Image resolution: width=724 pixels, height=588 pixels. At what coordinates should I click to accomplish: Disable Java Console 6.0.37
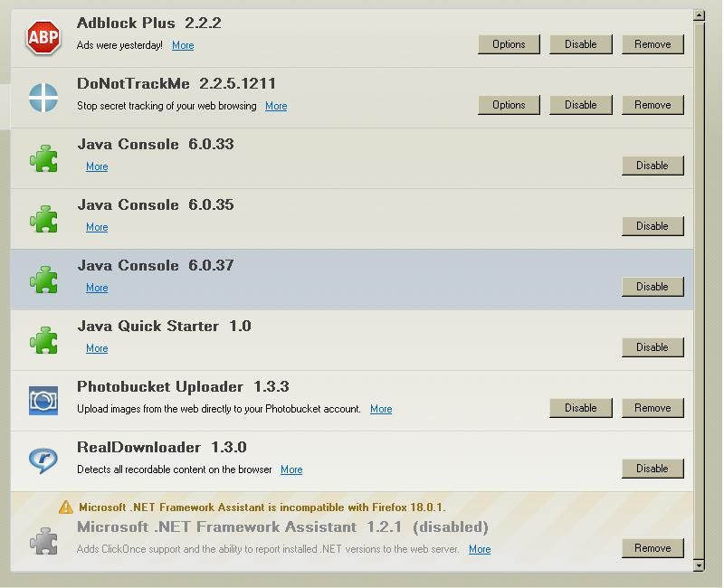coord(652,287)
